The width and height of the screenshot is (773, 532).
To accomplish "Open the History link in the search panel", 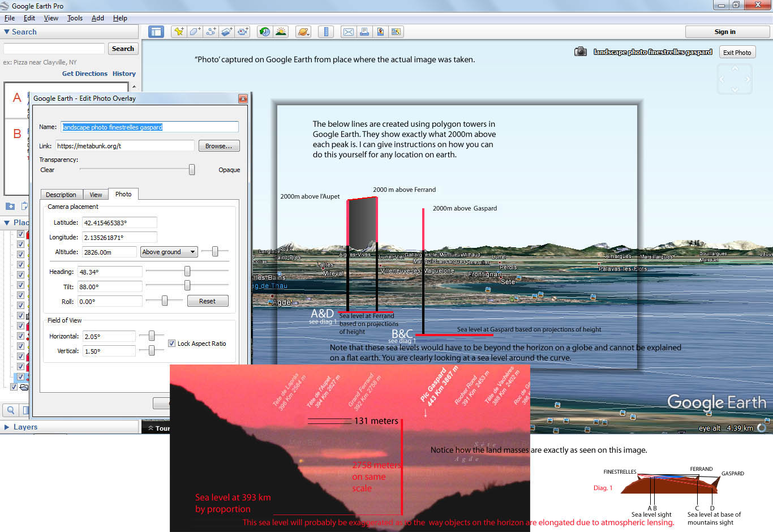I will click(x=124, y=74).
